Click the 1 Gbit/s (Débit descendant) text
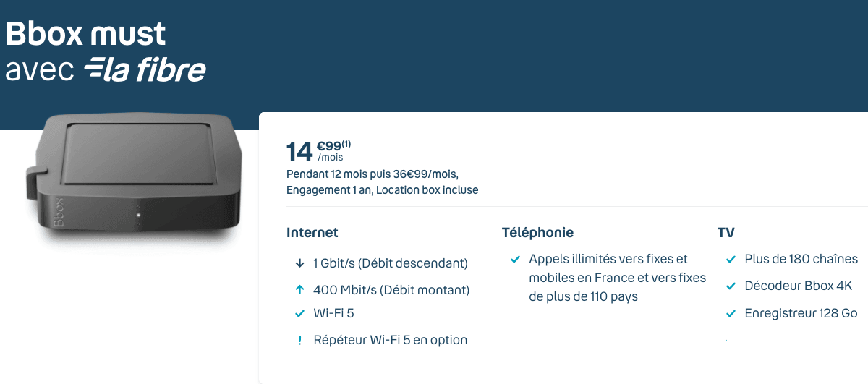 391,263
